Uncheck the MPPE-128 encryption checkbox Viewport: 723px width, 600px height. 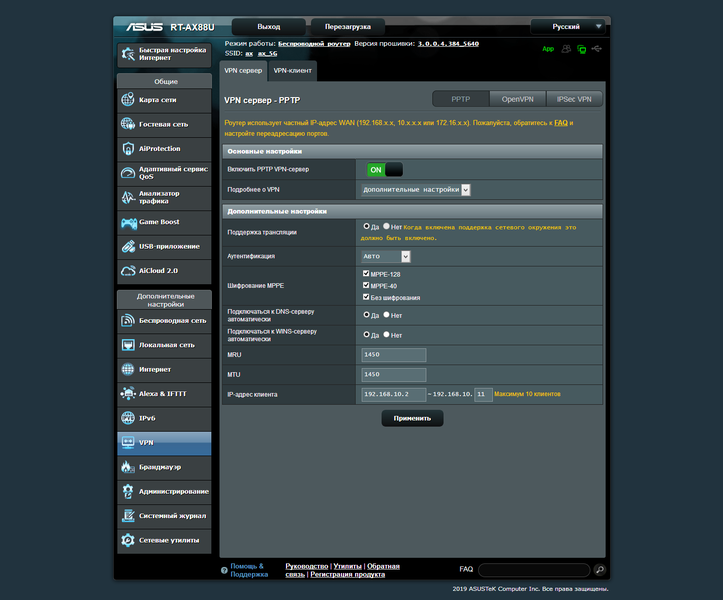tap(366, 273)
